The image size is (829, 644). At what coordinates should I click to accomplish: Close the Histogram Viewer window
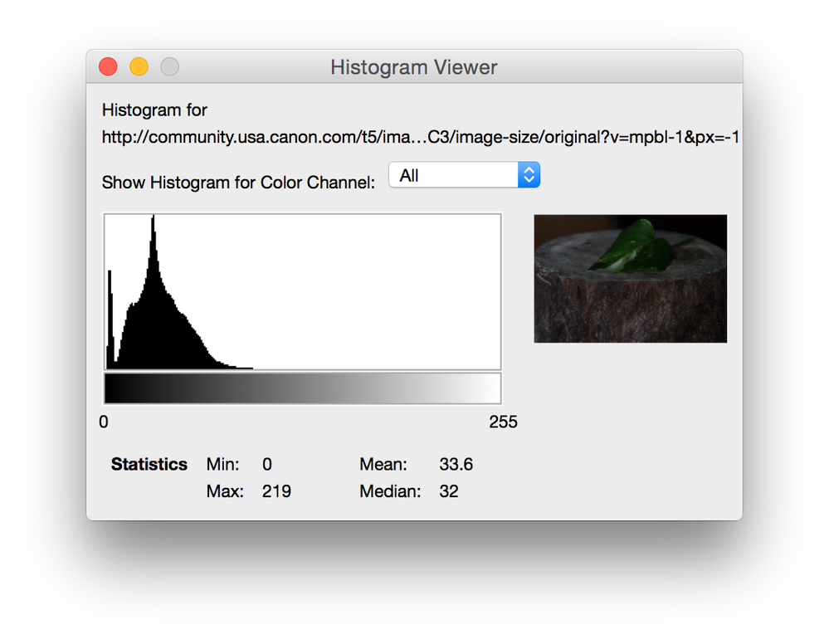coord(108,66)
